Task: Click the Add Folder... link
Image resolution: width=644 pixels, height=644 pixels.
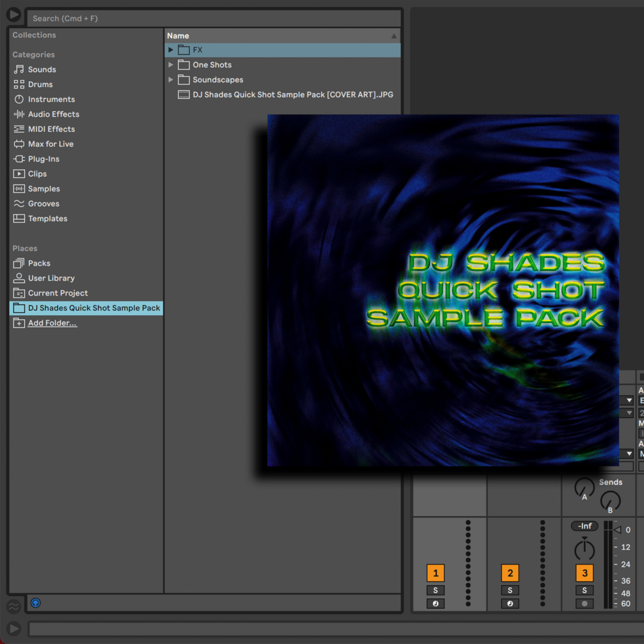Action: click(53, 323)
